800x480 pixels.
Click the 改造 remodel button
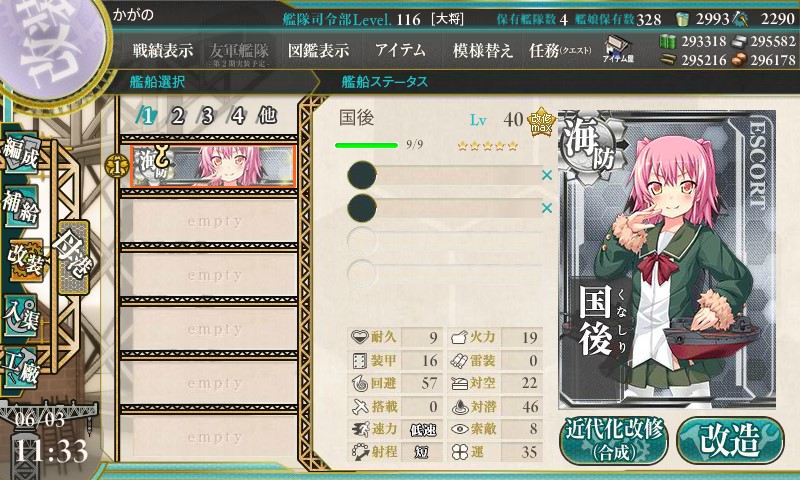click(730, 440)
